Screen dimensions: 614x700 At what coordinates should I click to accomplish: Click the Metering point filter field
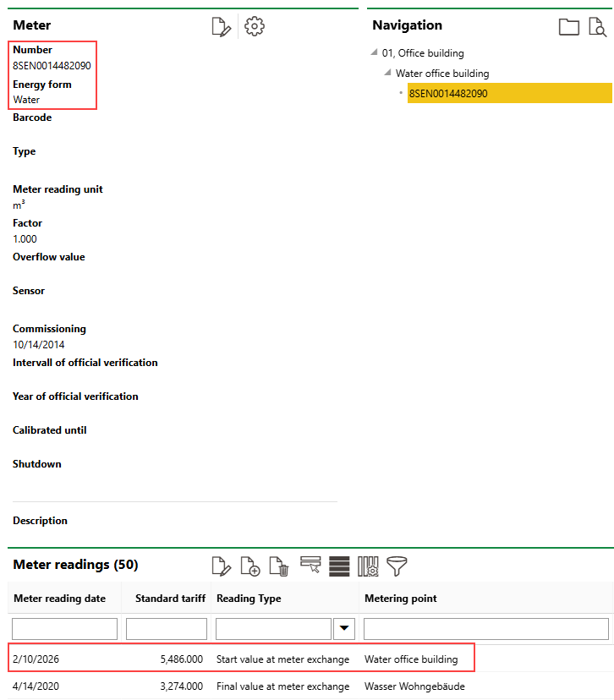click(x=485, y=628)
